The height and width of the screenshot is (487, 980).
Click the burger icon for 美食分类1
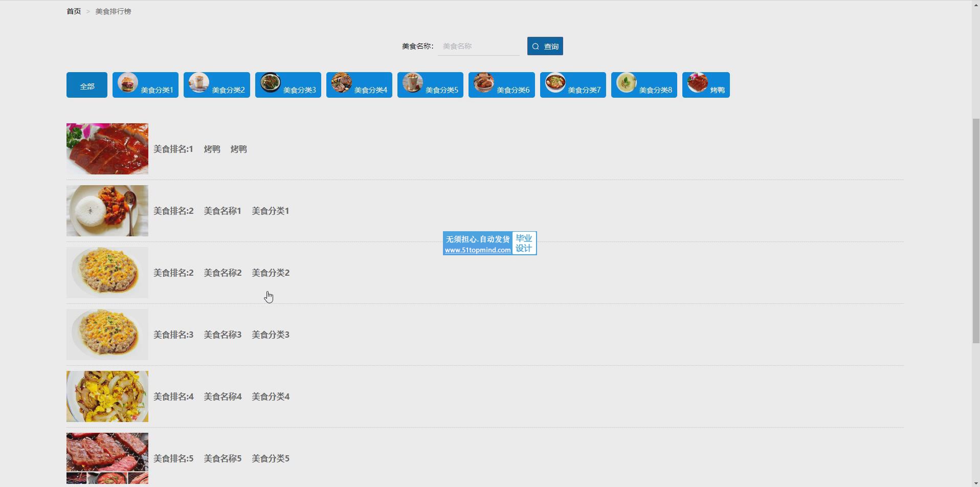click(128, 82)
